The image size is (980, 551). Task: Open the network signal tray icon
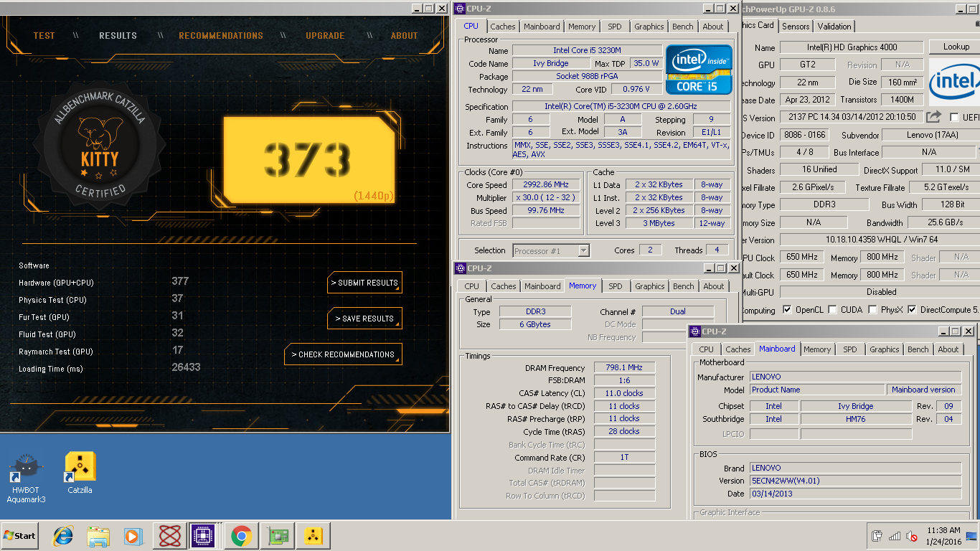tap(895, 536)
